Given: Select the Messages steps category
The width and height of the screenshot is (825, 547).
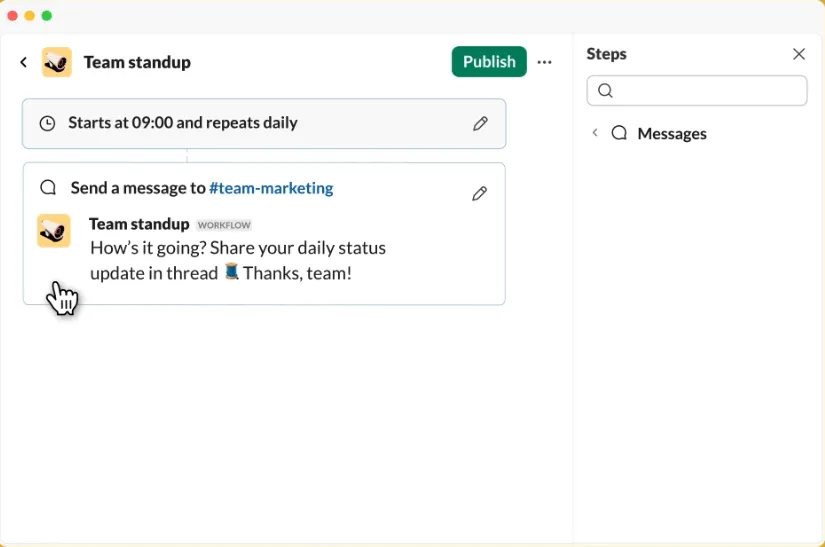Looking at the screenshot, I should point(671,134).
